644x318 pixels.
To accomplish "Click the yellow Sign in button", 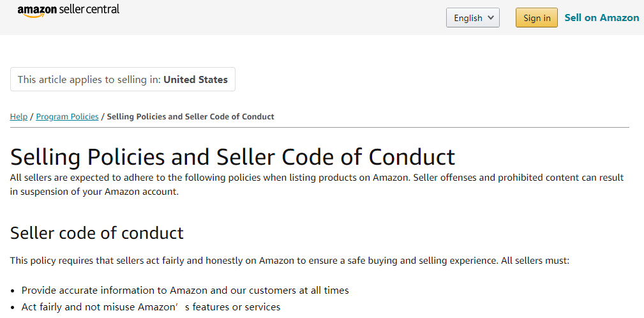I will [x=537, y=18].
